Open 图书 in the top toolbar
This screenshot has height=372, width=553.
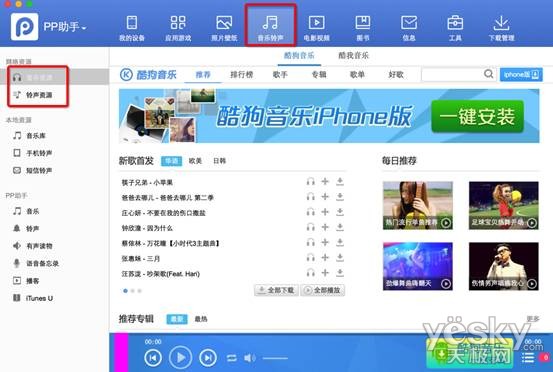pos(363,28)
